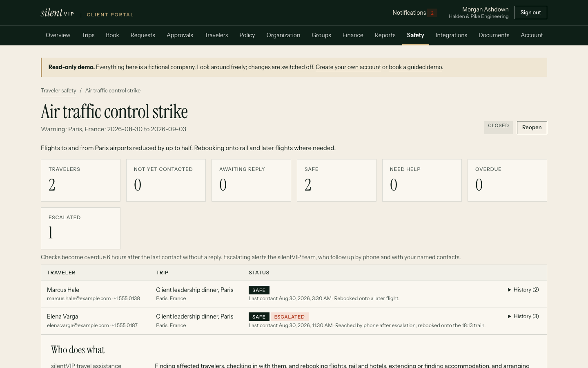Switch to the Book tab

112,35
